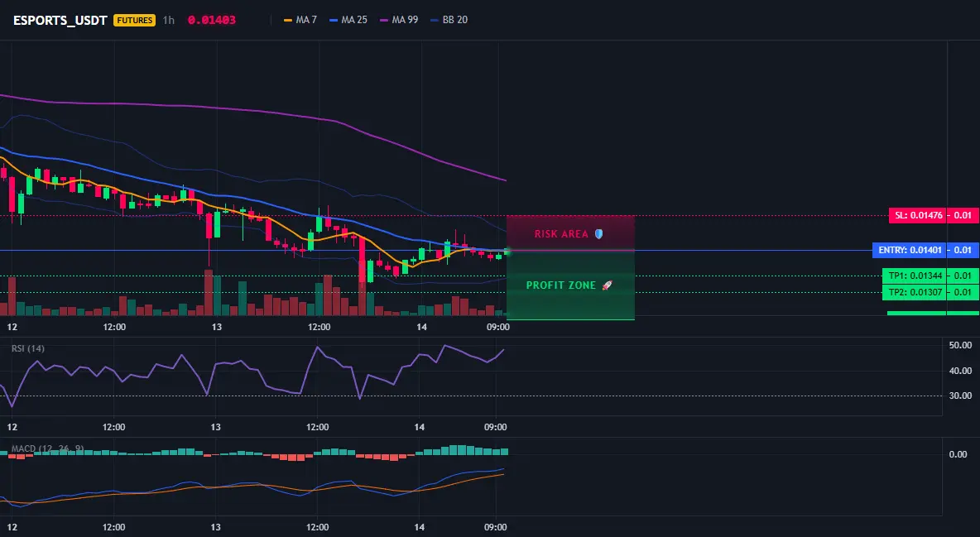
Task: Click the ENTRY: 0.01401 price tag
Action: (910, 251)
